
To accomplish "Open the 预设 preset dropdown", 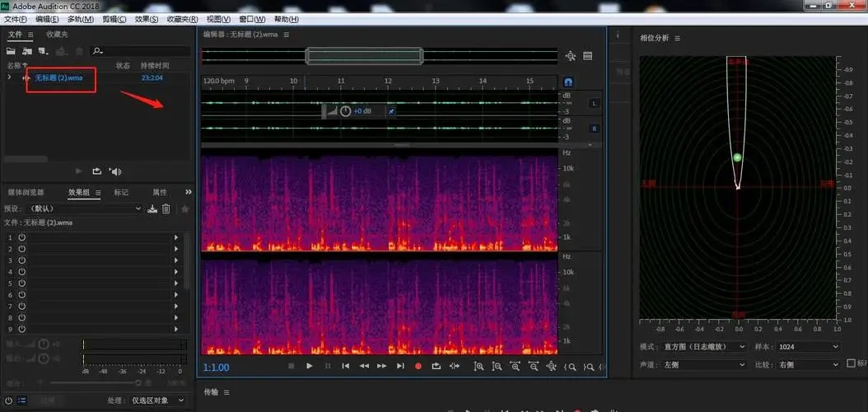I will tap(84, 209).
